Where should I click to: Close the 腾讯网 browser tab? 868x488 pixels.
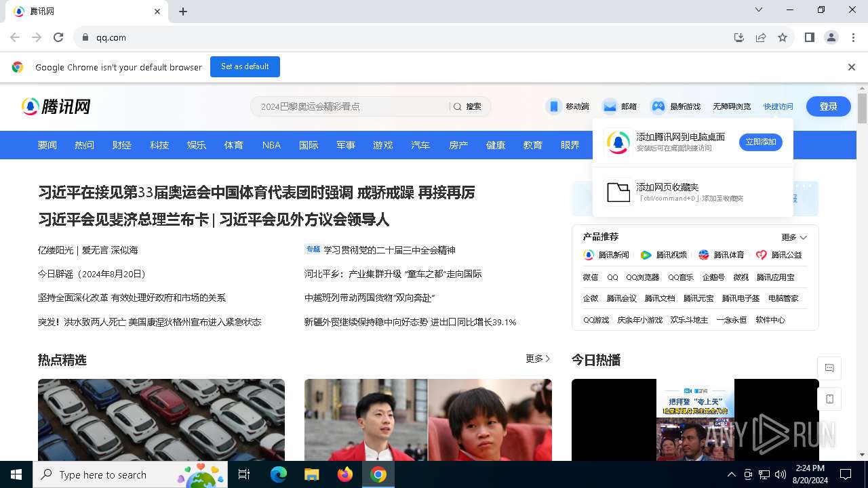[157, 12]
